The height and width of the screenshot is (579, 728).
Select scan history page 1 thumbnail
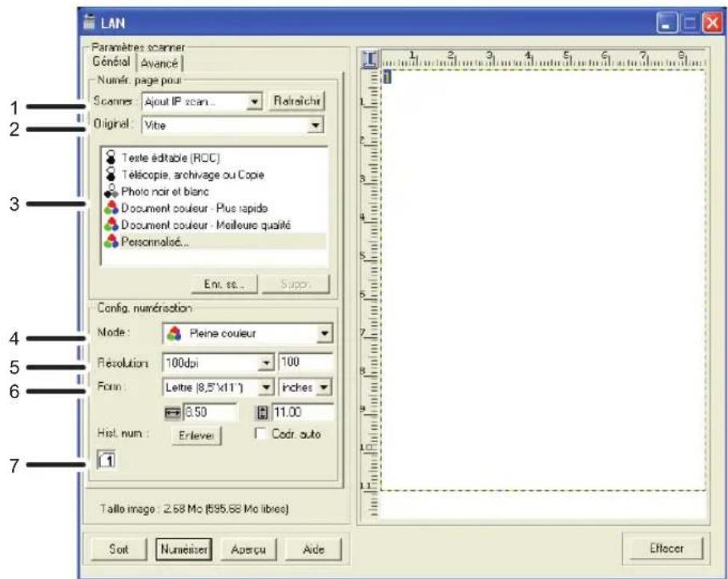tap(107, 460)
